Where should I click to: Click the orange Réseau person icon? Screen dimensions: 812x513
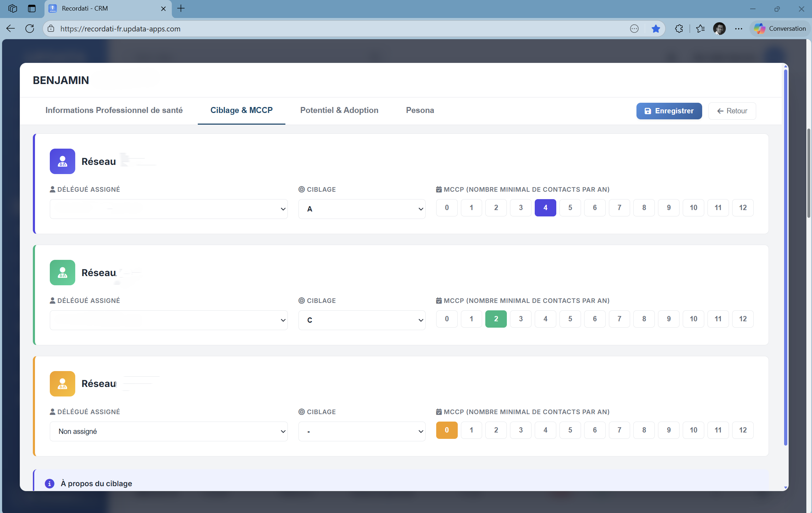coord(63,383)
